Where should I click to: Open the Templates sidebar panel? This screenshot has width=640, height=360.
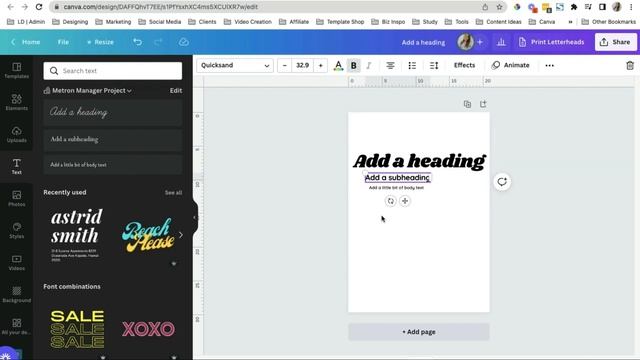point(16,71)
